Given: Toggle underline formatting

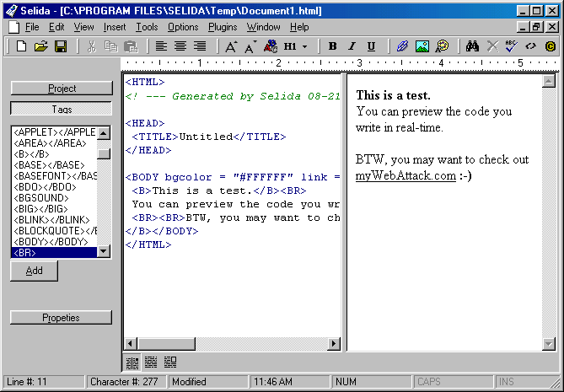Looking at the screenshot, I should coord(371,46).
